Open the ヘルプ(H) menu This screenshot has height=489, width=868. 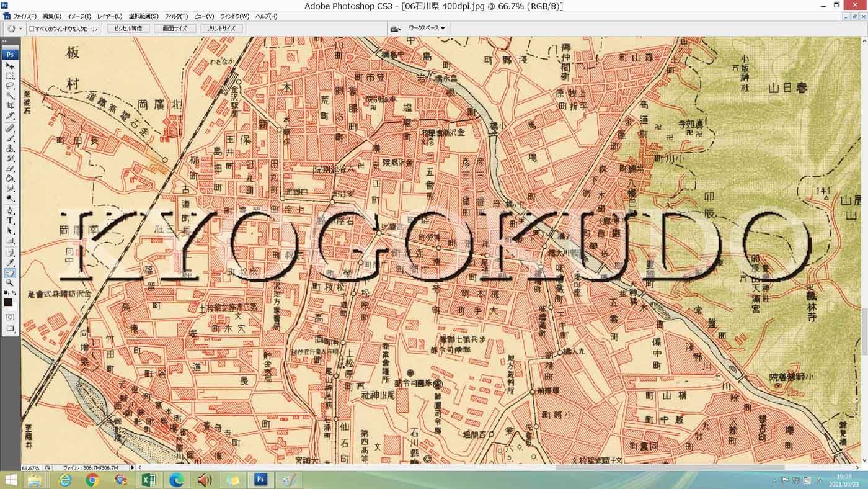pos(266,16)
